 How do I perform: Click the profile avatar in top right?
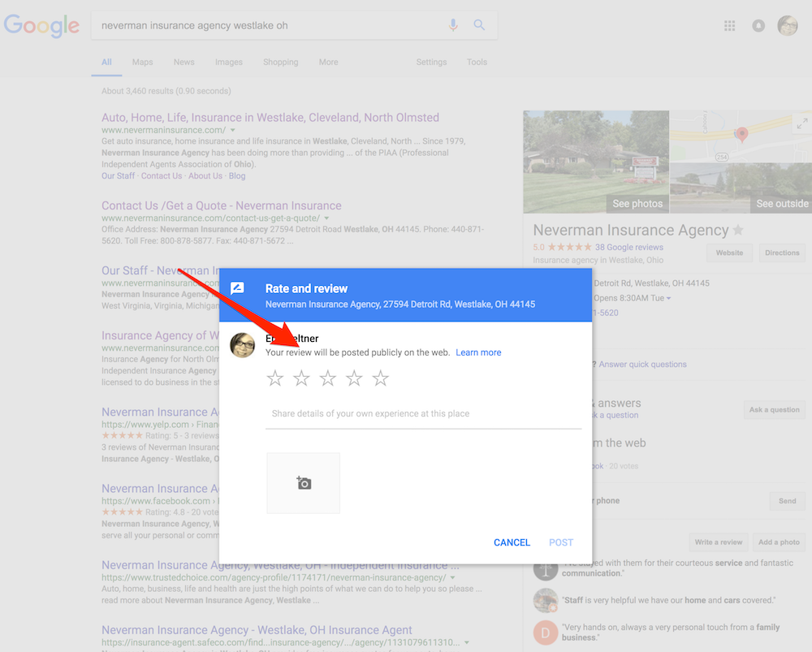pos(787,26)
